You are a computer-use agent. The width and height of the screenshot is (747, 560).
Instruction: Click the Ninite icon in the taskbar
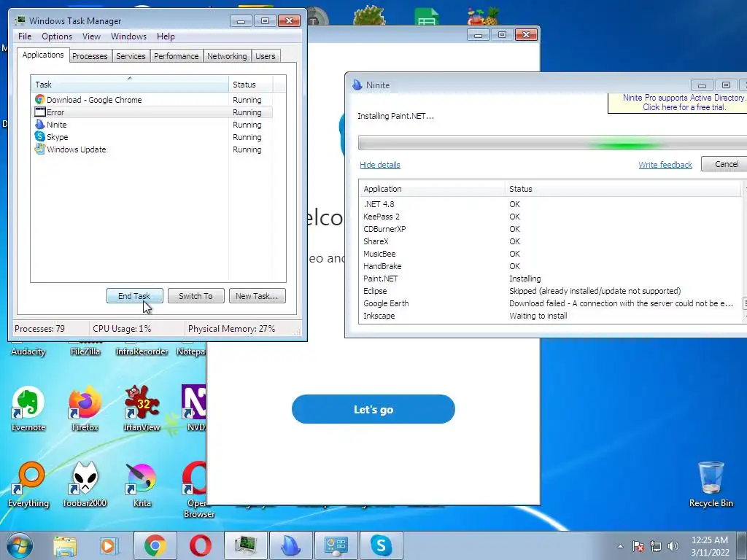coord(290,545)
